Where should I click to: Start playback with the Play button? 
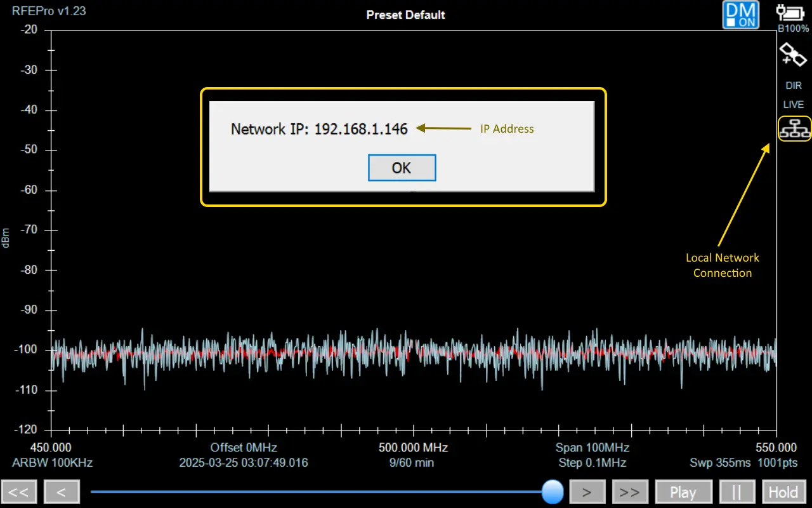pyautogui.click(x=683, y=492)
